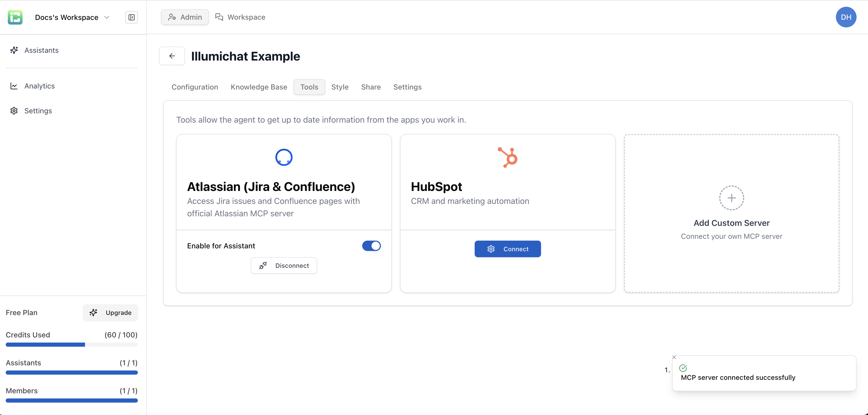This screenshot has width=868, height=415.
Task: Click the Atlassian logo on the integration card
Action: tap(283, 157)
